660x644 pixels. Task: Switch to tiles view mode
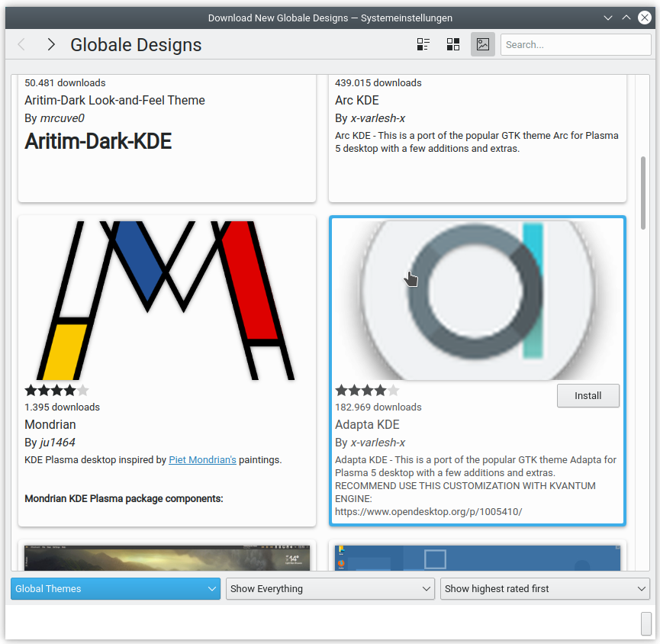pos(423,44)
